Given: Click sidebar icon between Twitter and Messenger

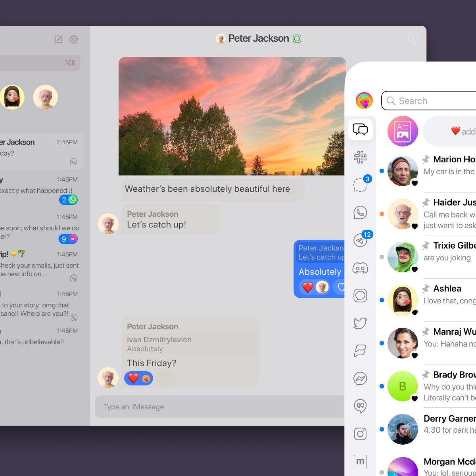Looking at the screenshot, I should pyautogui.click(x=360, y=351).
